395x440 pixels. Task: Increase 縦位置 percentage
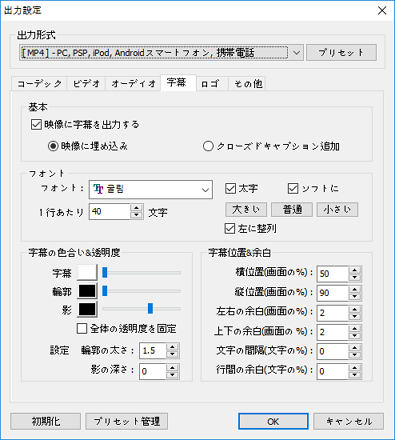coord(355,289)
